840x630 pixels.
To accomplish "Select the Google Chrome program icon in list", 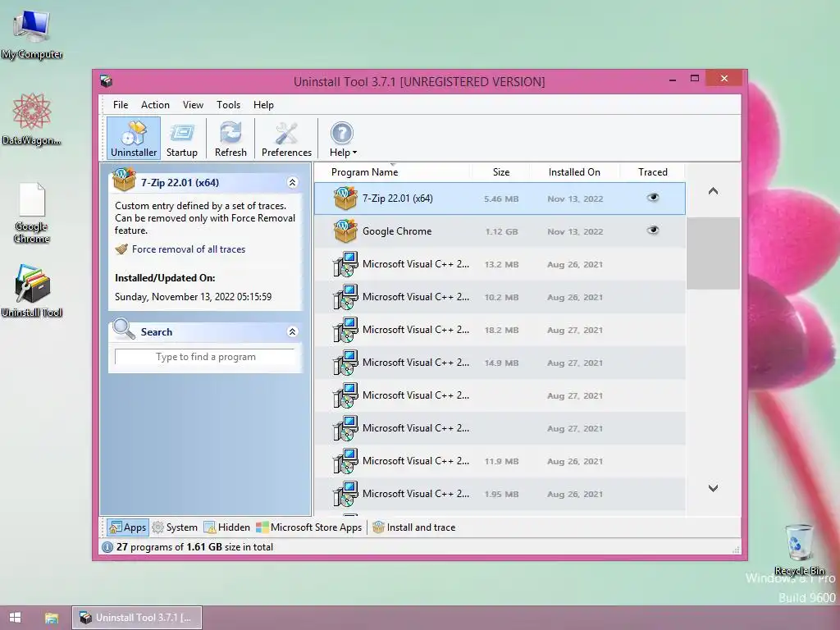I will coord(345,231).
